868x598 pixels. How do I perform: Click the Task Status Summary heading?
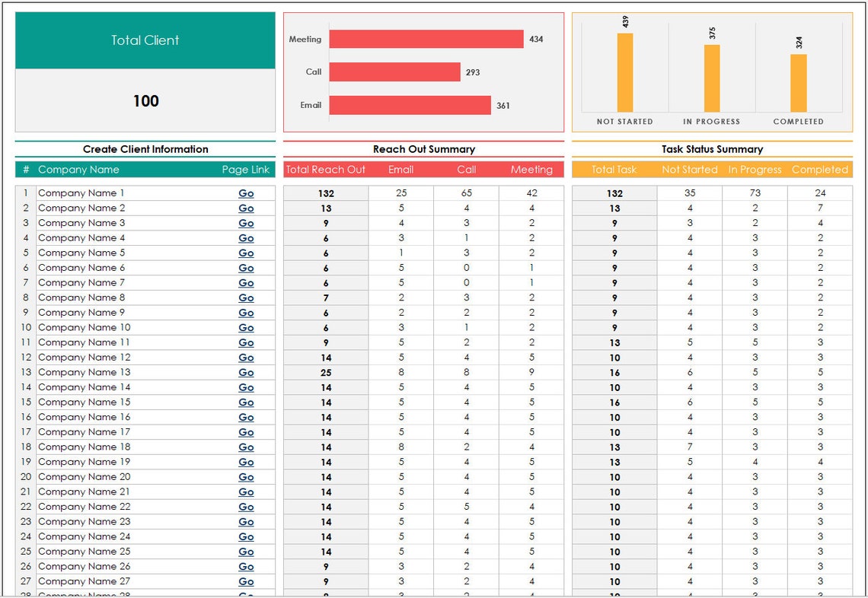coord(711,149)
